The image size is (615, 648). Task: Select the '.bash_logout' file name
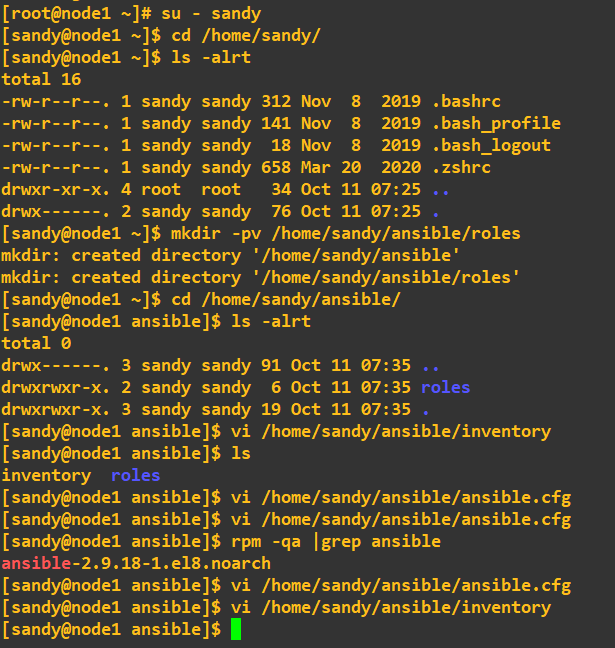491,145
